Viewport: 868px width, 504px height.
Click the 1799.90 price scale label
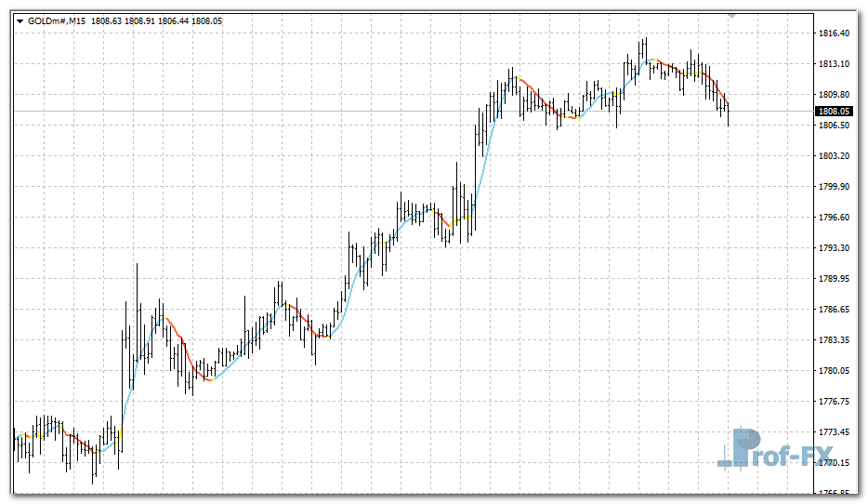pyautogui.click(x=834, y=187)
